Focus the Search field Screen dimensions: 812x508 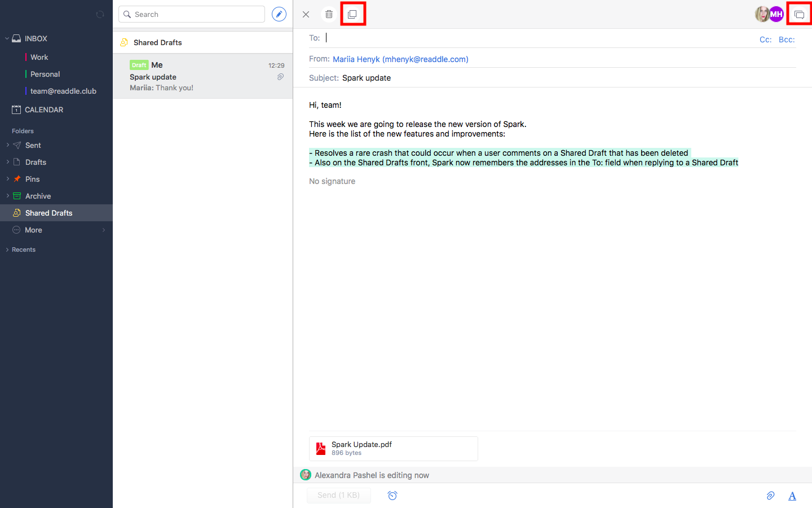(192, 14)
